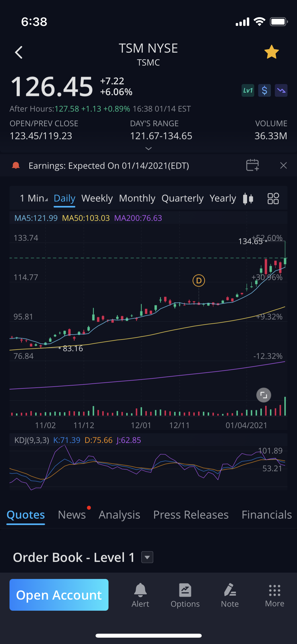Tap the purple downtrend chart icon
Screen dimensions: 297x644
click(x=281, y=91)
